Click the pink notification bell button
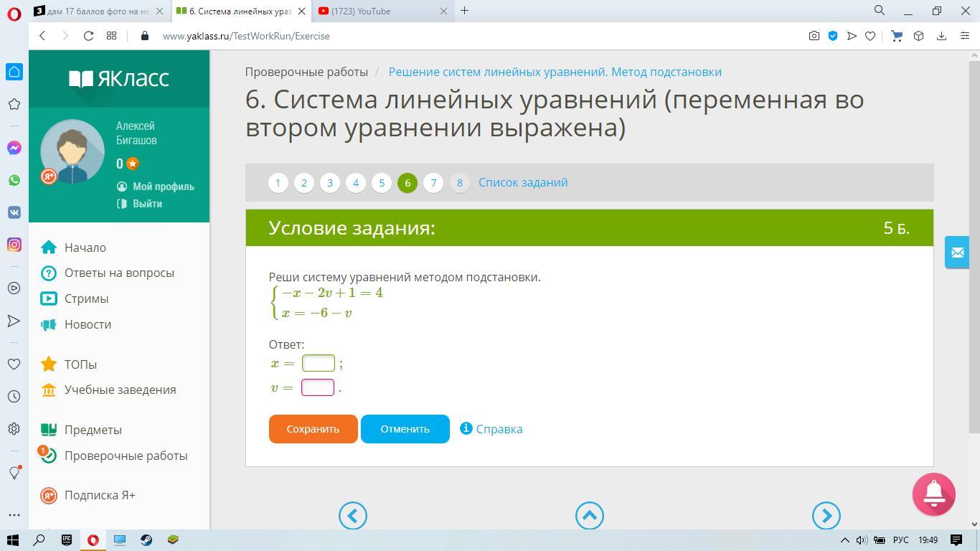 933,494
